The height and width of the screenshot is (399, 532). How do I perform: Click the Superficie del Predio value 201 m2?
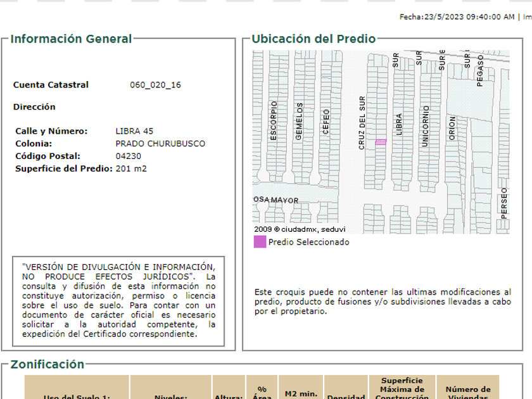(x=131, y=168)
